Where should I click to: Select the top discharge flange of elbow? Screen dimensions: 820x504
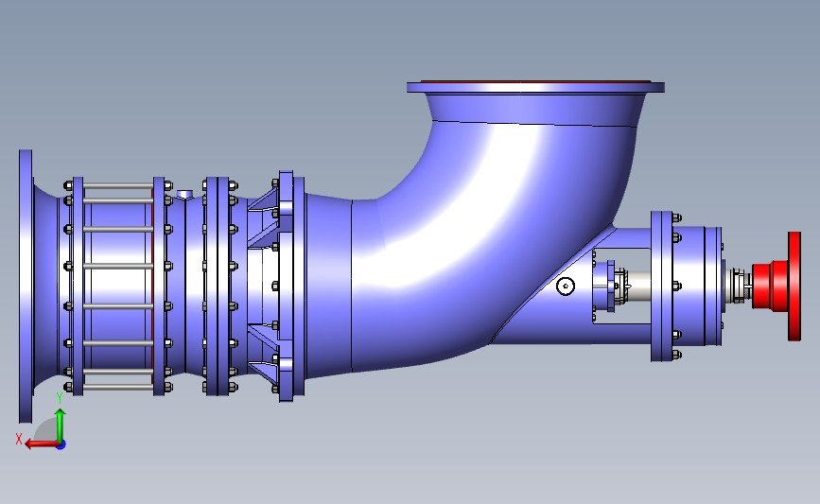[x=535, y=87]
